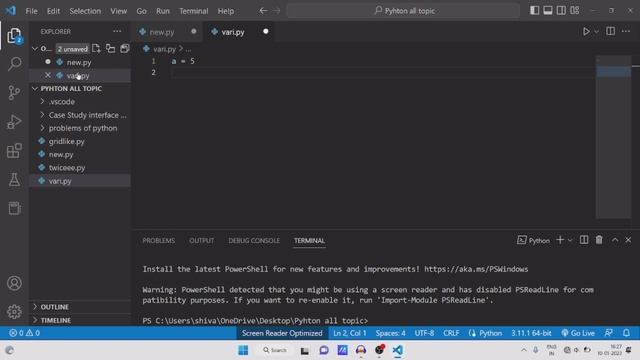Viewport: 640px width, 360px height.
Task: Open Source Control view
Action: pyautogui.click(x=14, y=93)
